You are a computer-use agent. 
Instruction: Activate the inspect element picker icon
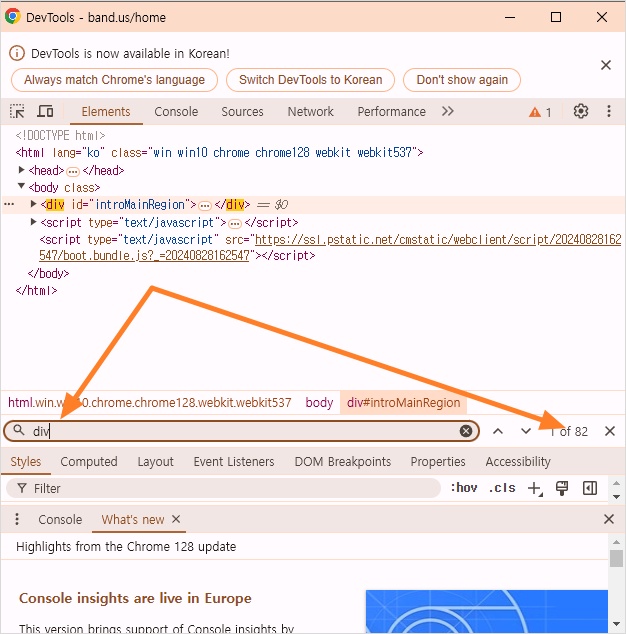pos(17,111)
